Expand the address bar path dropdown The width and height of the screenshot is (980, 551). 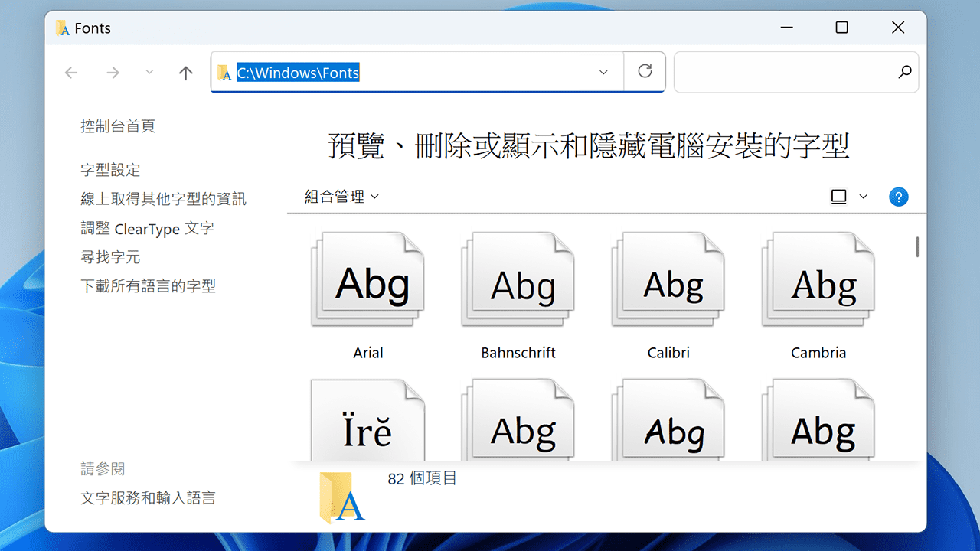[x=603, y=72]
